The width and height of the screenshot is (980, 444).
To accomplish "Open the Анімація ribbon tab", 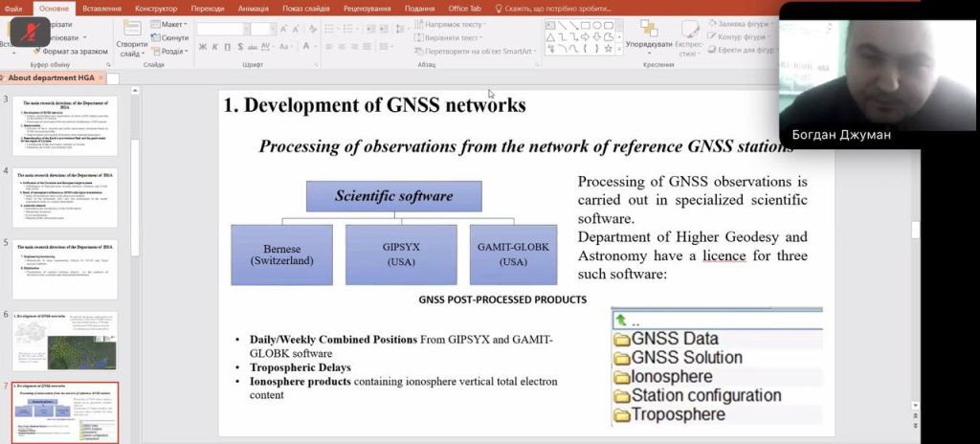I will point(253,8).
